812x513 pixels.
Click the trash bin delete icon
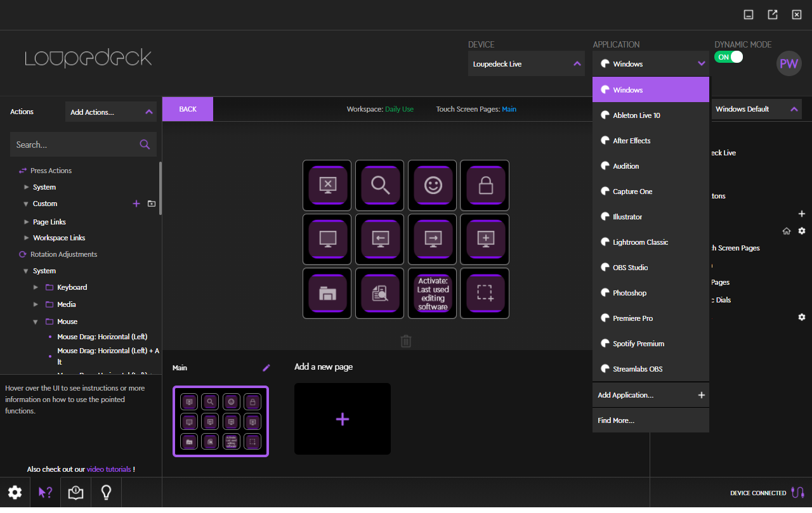click(x=406, y=341)
